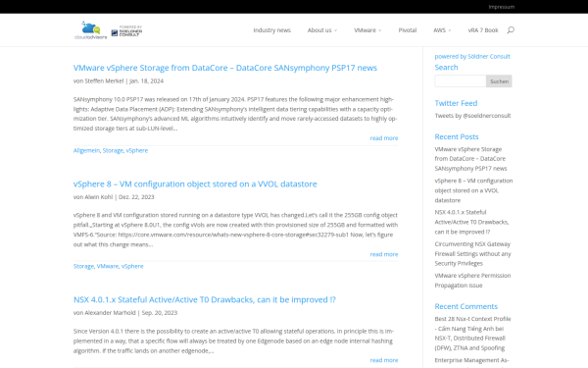588x368 pixels.
Task: Expand the AWS menu
Action: 442,30
